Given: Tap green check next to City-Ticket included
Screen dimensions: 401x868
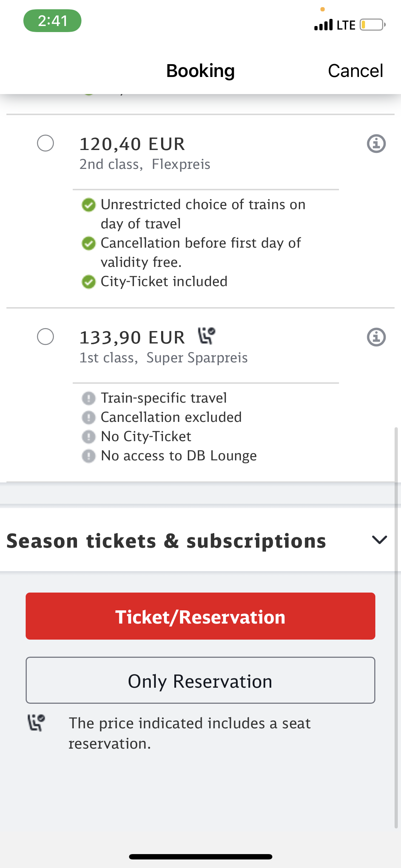Looking at the screenshot, I should coord(88,282).
